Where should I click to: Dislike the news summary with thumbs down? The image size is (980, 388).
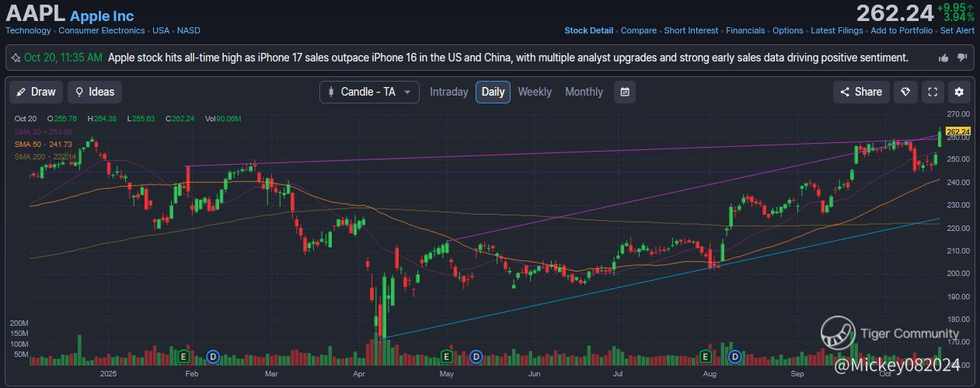(x=962, y=58)
